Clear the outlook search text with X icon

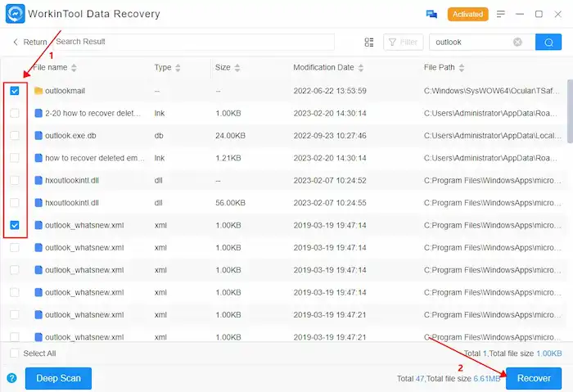pyautogui.click(x=517, y=42)
